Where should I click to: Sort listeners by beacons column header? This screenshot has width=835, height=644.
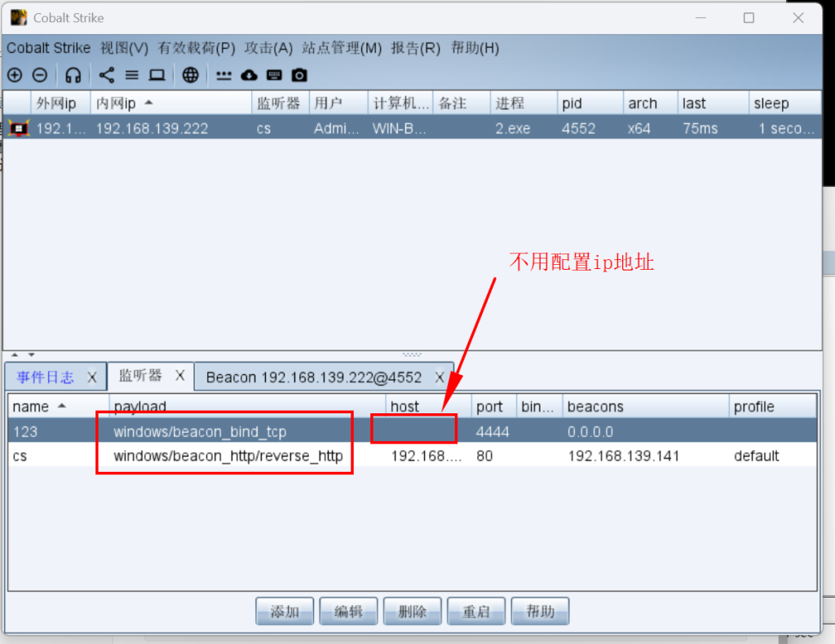click(646, 407)
